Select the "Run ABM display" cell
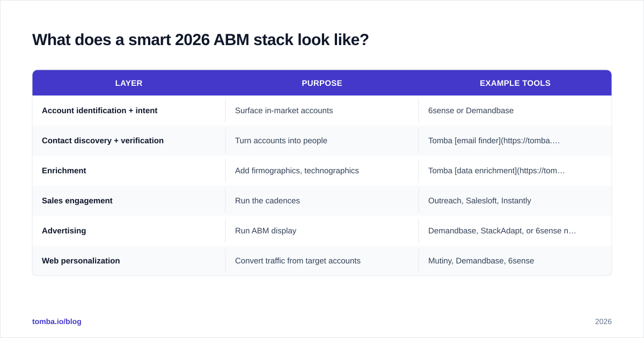The height and width of the screenshot is (338, 644). [322, 231]
